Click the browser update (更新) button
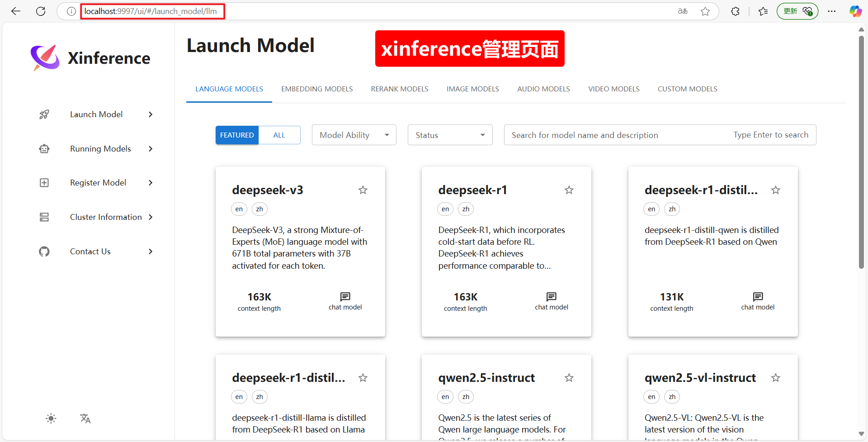 (x=797, y=11)
